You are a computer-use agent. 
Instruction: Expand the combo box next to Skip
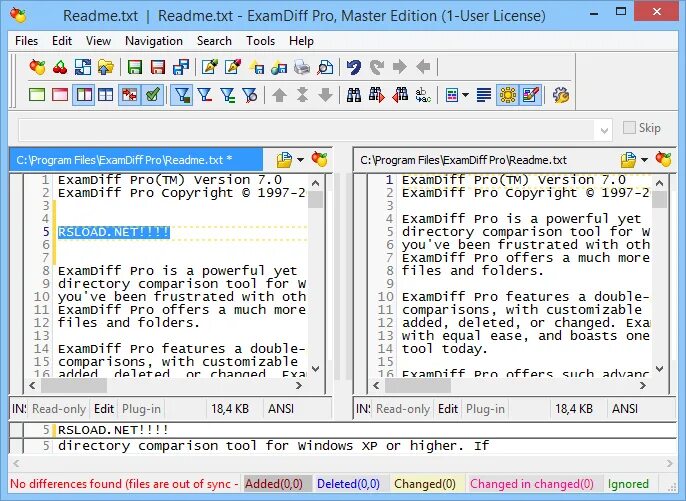pyautogui.click(x=604, y=130)
